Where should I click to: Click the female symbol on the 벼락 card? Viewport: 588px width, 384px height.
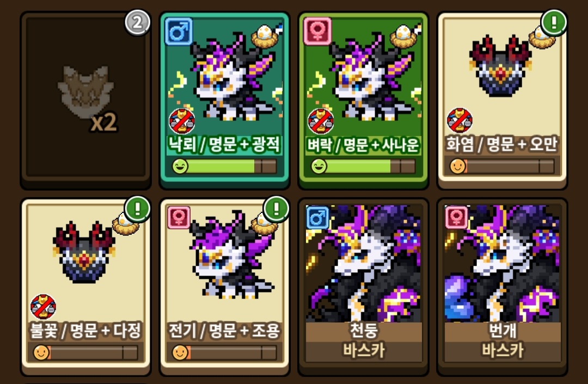[317, 32]
